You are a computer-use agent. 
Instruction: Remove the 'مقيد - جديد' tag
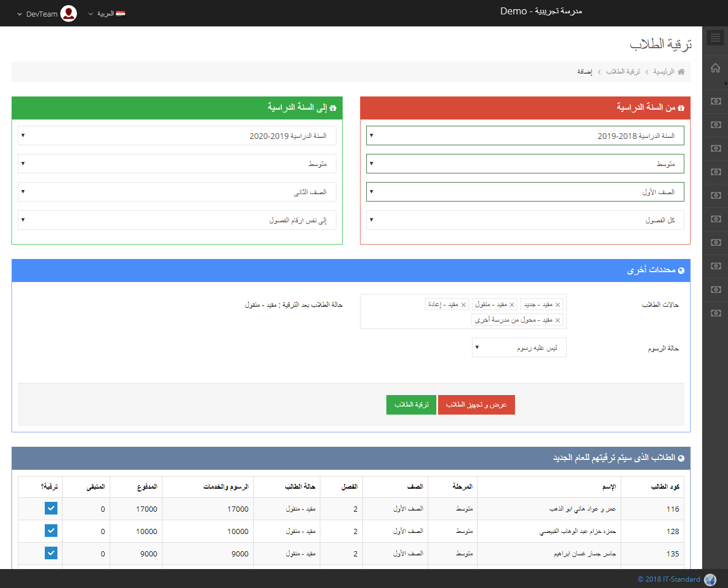coord(557,305)
